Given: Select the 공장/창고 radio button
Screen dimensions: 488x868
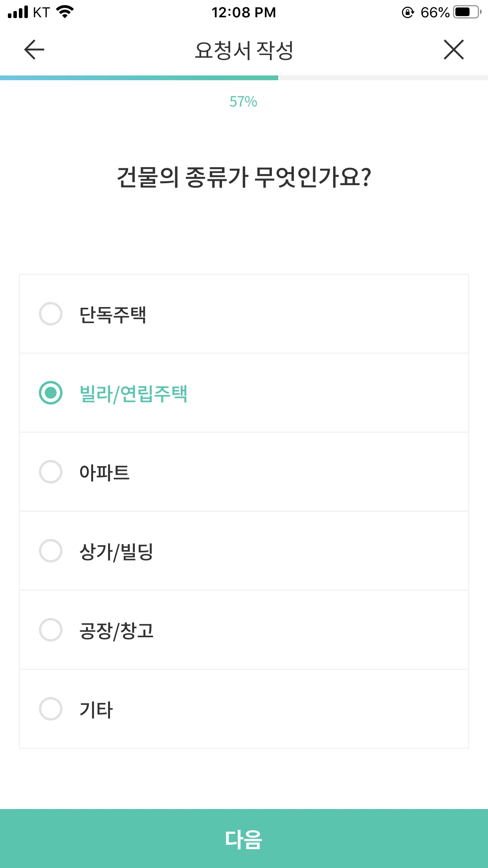Looking at the screenshot, I should (51, 630).
